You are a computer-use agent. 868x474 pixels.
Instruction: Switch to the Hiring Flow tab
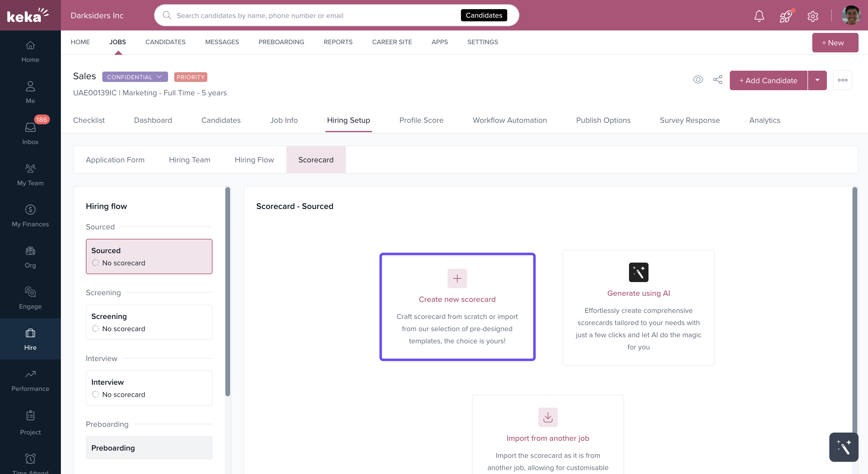254,160
